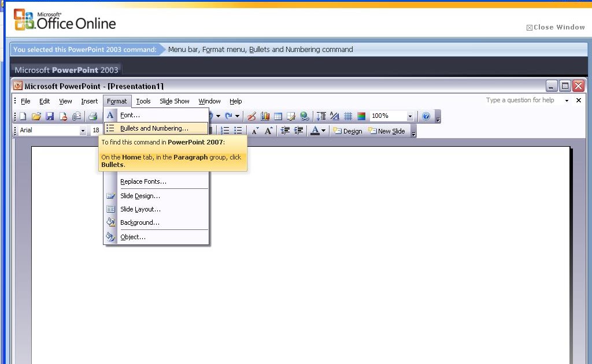
Task: Choose Font... from the Format menu
Action: coord(156,115)
